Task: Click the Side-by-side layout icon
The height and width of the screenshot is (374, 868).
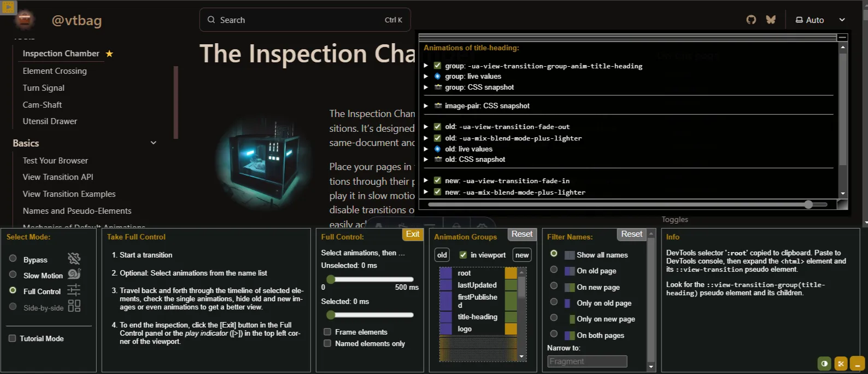Action: tap(74, 306)
